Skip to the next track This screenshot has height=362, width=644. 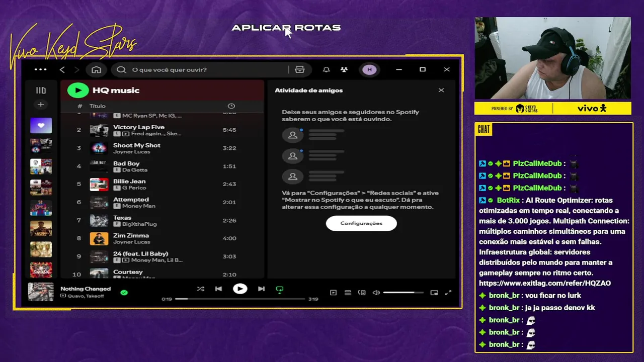pyautogui.click(x=261, y=289)
